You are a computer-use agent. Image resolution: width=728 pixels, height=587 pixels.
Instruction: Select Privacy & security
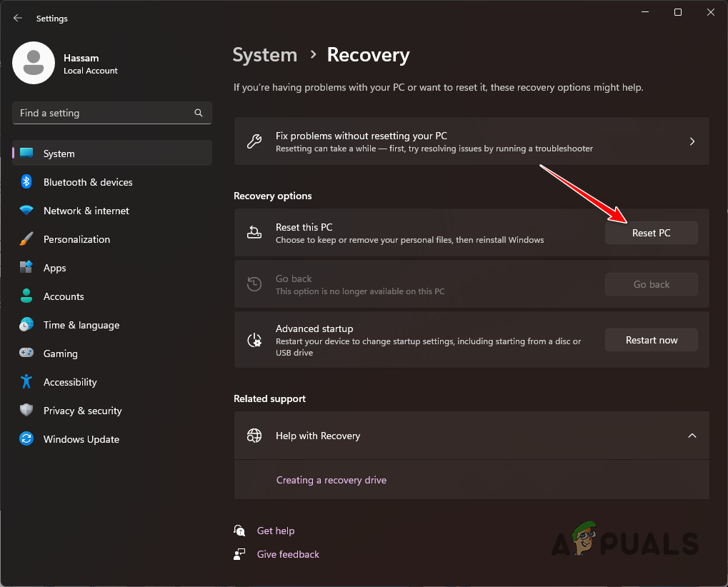pyautogui.click(x=82, y=411)
